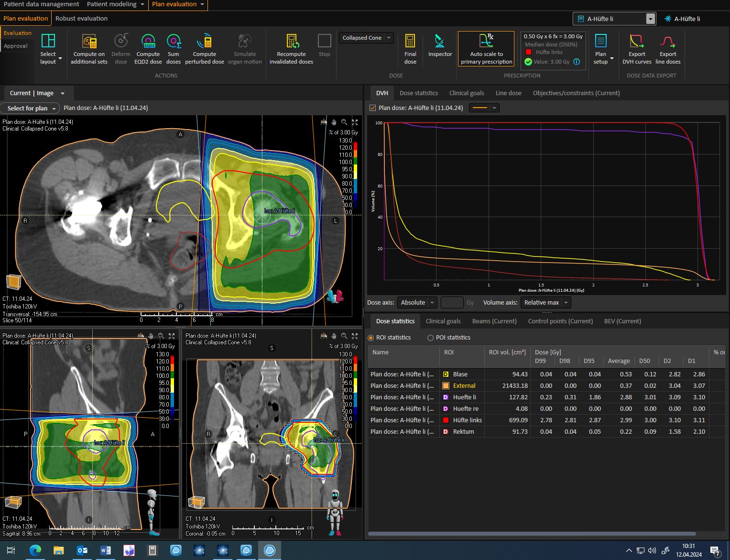Click Auto scale to primary prescription

click(486, 49)
